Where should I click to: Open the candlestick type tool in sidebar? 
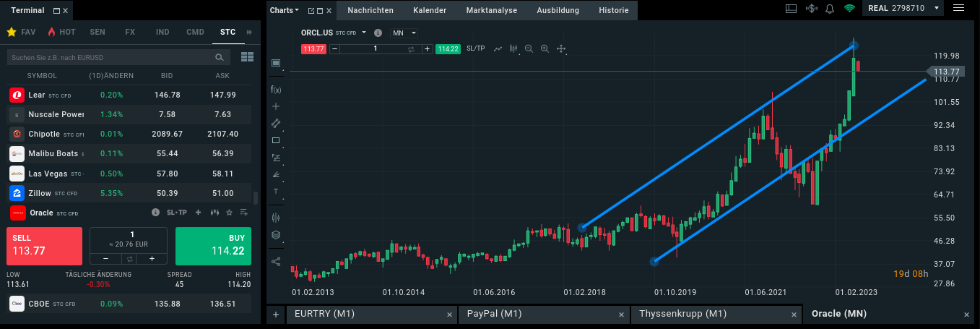coord(275,217)
